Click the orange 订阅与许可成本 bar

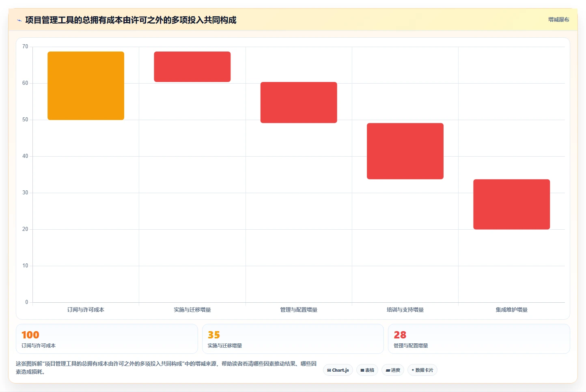tap(86, 86)
